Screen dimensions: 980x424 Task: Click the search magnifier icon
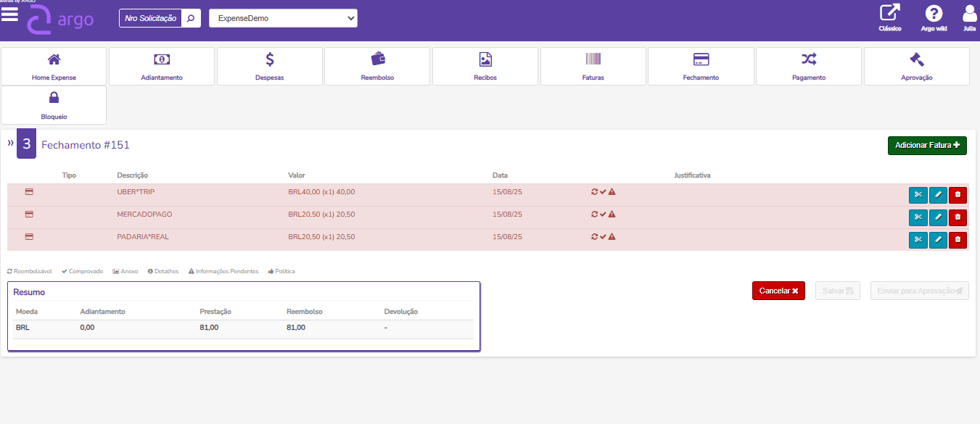pos(191,19)
